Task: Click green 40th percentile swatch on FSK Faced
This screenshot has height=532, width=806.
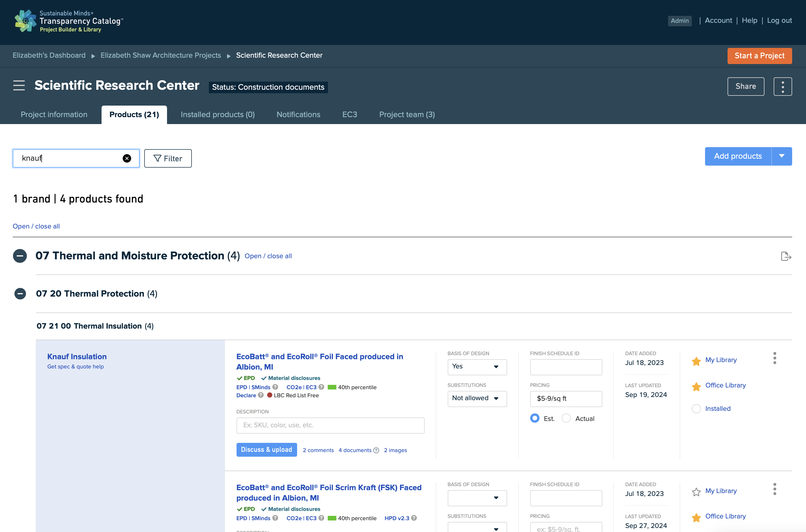Action: pyautogui.click(x=332, y=518)
